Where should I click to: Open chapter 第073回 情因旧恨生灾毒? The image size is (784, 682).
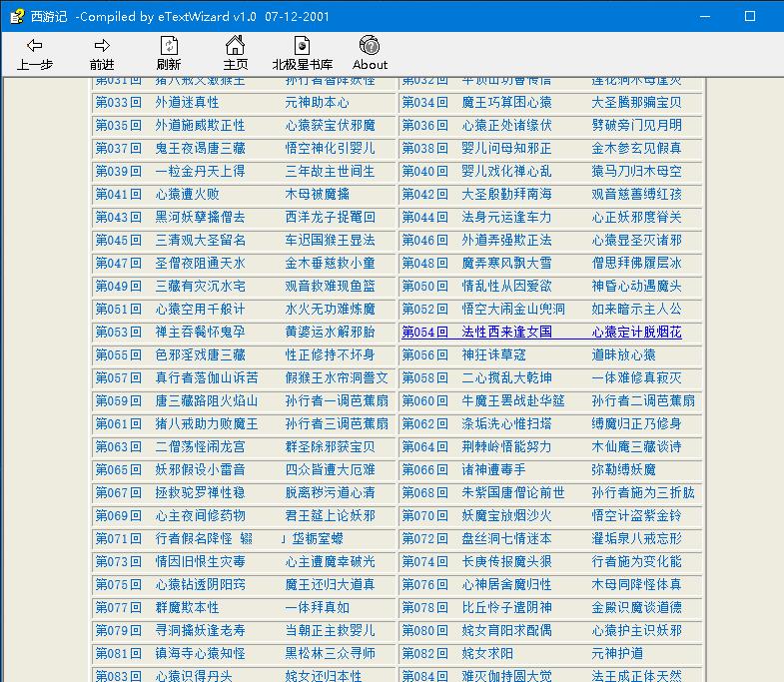pyautogui.click(x=235, y=562)
